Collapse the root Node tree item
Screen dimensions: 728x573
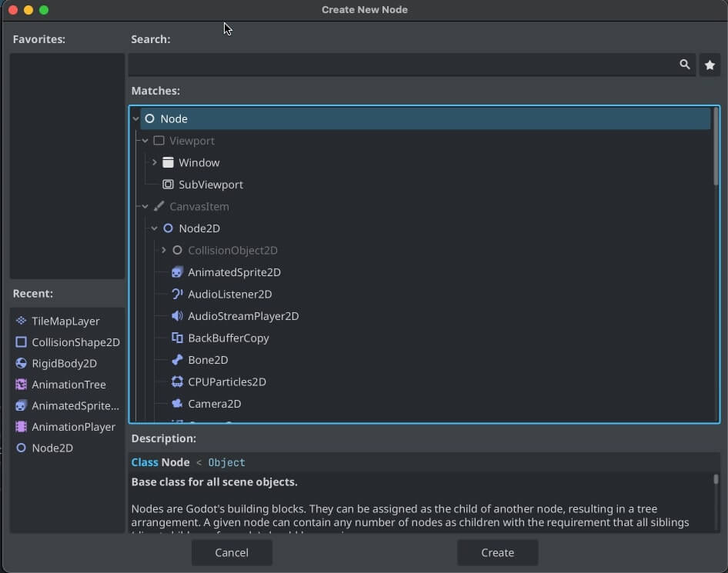pyautogui.click(x=135, y=118)
